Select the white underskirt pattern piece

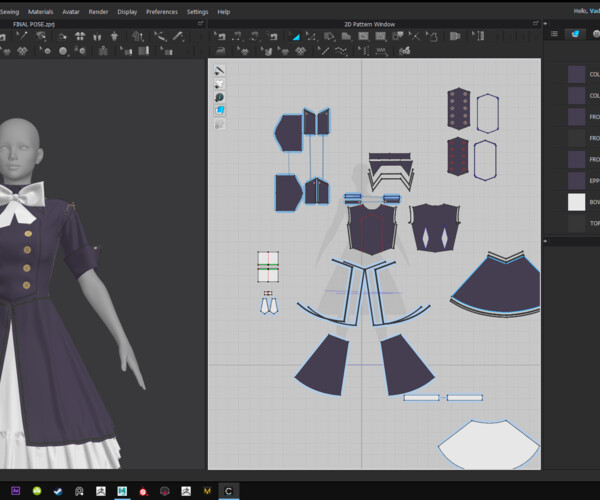coord(489,446)
